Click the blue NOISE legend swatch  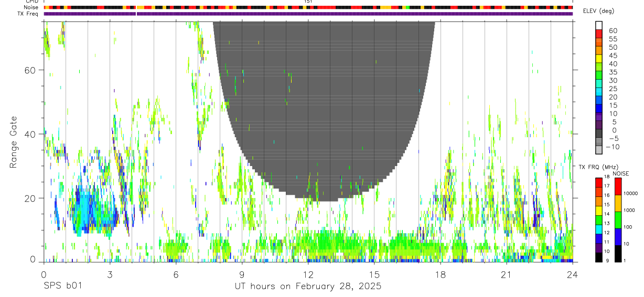click(618, 237)
